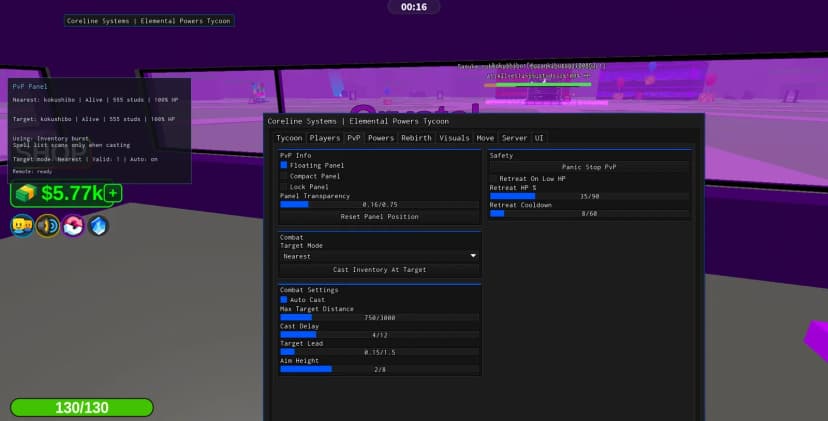Click the Remote: ready status text
This screenshot has width=828, height=421.
coord(32,171)
